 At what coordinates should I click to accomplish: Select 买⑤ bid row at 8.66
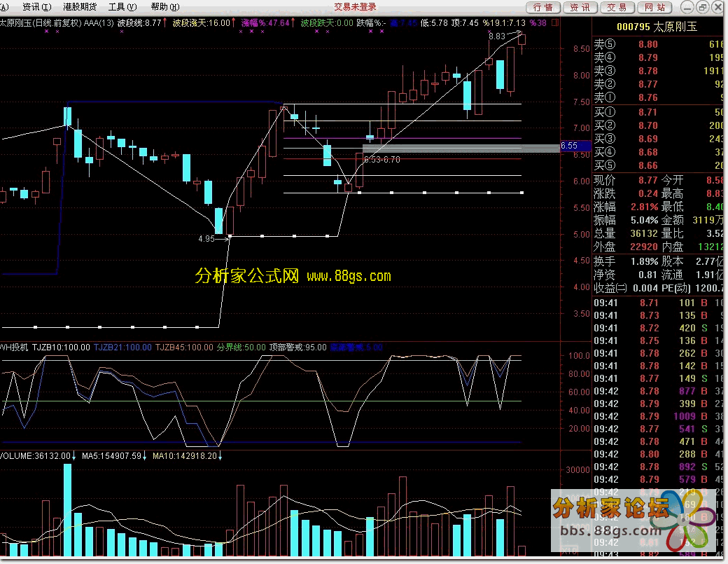point(659,166)
